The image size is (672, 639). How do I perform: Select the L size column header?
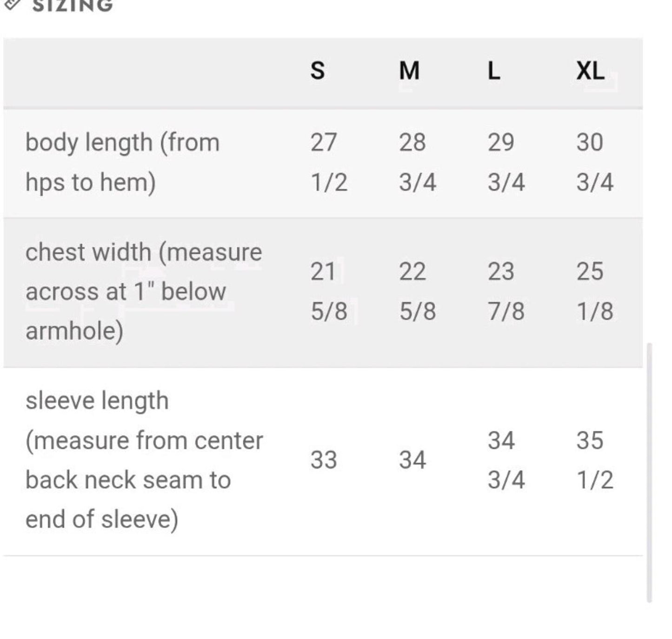click(494, 71)
